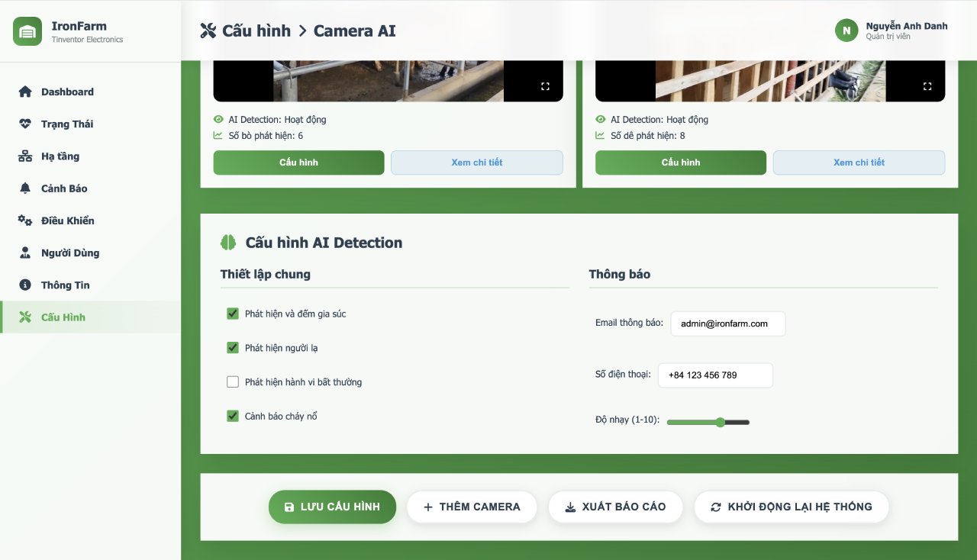Click the user avatar icon N
Viewport: 977px width, 560px height.
pyautogui.click(x=846, y=31)
